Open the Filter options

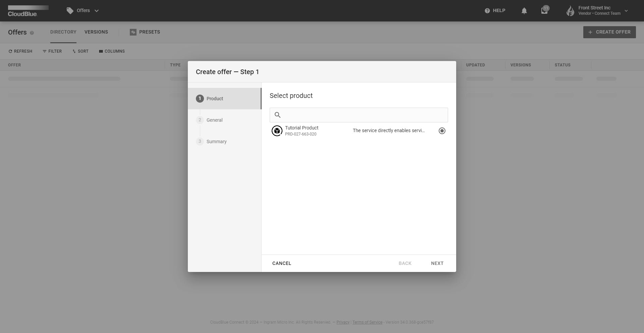(52, 51)
